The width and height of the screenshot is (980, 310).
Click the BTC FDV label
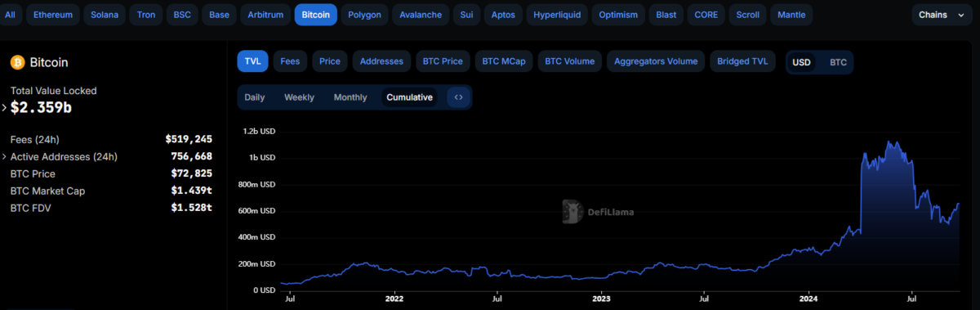pyautogui.click(x=30, y=208)
